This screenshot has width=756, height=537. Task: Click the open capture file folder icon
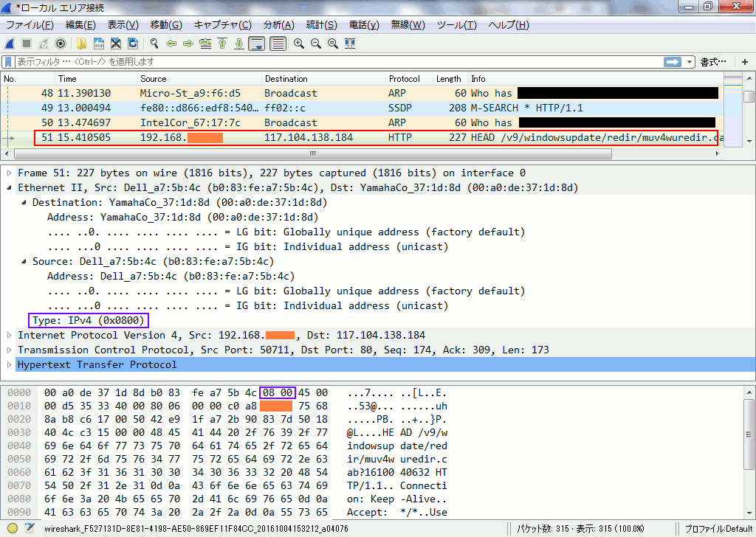[80, 44]
